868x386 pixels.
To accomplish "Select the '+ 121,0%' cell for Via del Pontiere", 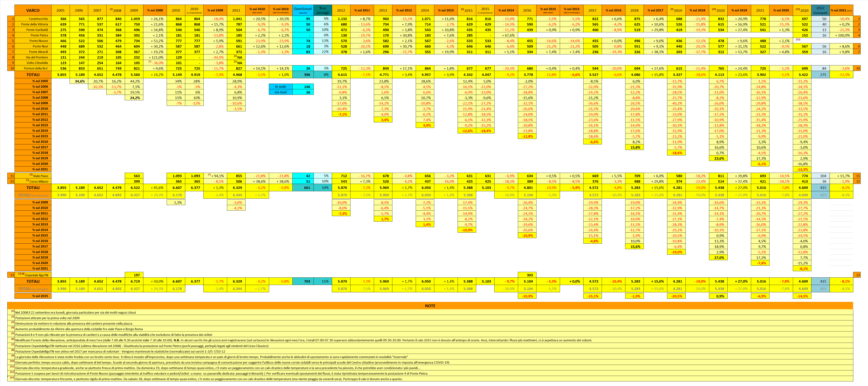I will (x=155, y=57).
